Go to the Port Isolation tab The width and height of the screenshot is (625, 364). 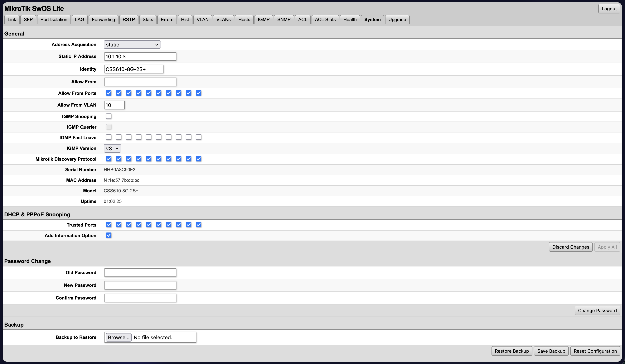tap(54, 20)
